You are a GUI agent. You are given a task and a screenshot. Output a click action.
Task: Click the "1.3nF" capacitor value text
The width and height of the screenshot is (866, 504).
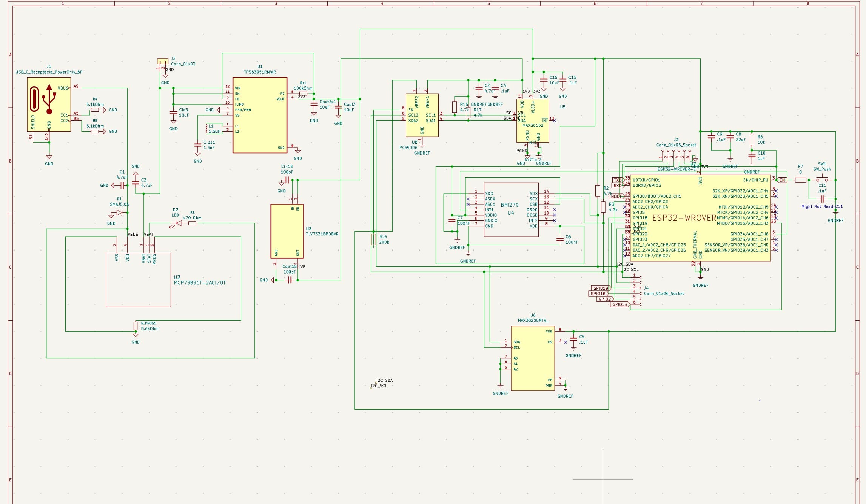click(209, 148)
